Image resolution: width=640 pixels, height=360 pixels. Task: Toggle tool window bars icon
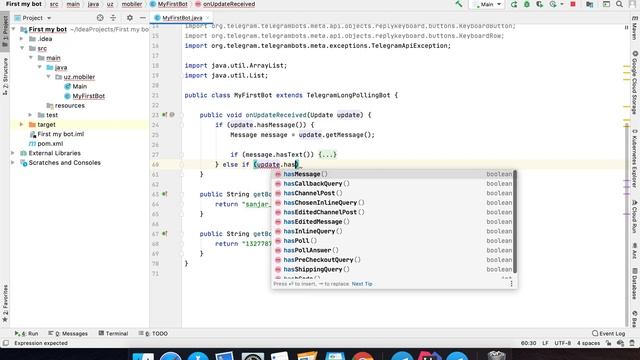click(x=5, y=343)
